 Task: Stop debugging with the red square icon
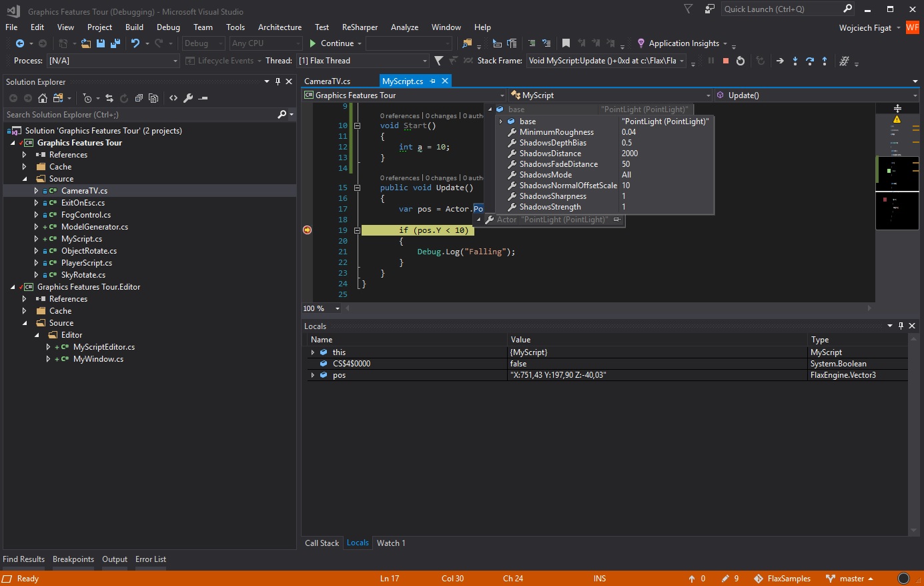click(726, 61)
